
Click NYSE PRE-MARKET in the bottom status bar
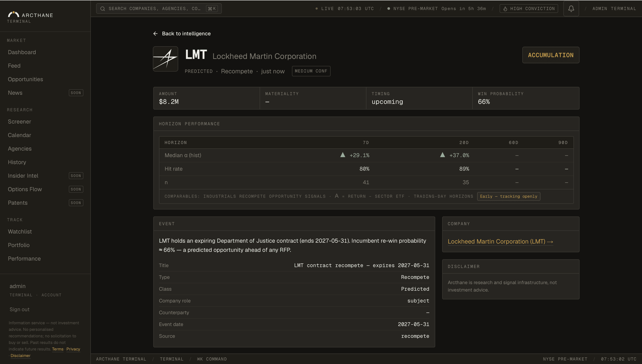565,359
